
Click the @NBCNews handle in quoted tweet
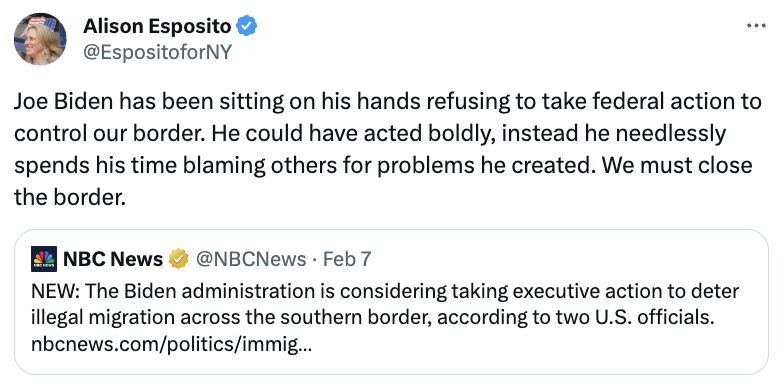(x=250, y=259)
